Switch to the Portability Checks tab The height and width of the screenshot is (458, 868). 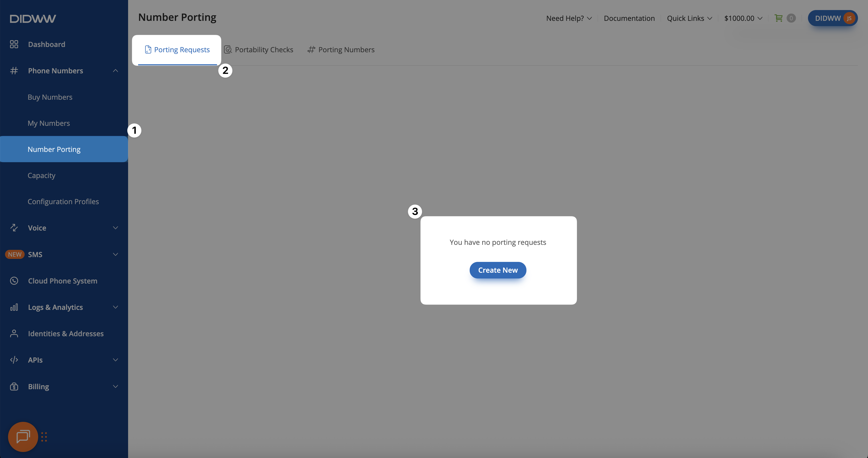[259, 49]
